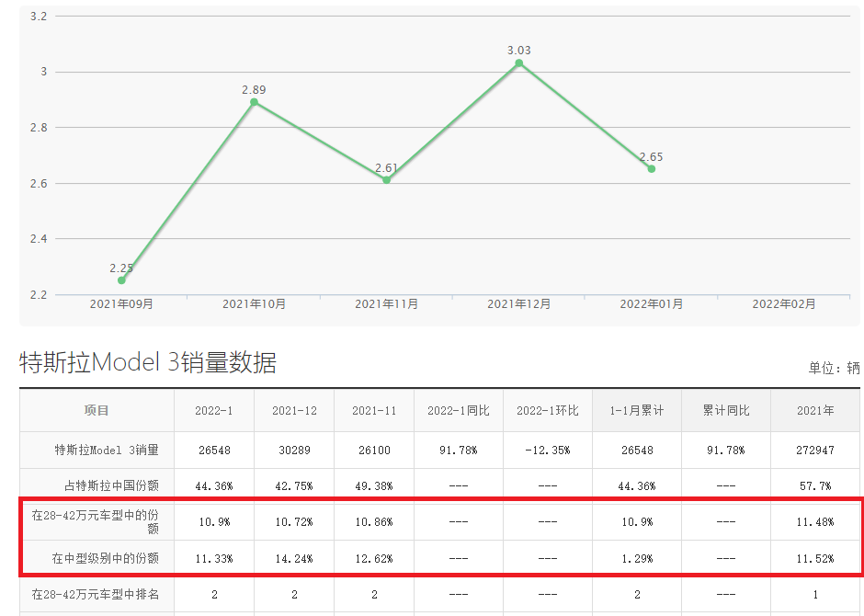
Task: Click the 272947 annual sales cell
Action: [815, 451]
